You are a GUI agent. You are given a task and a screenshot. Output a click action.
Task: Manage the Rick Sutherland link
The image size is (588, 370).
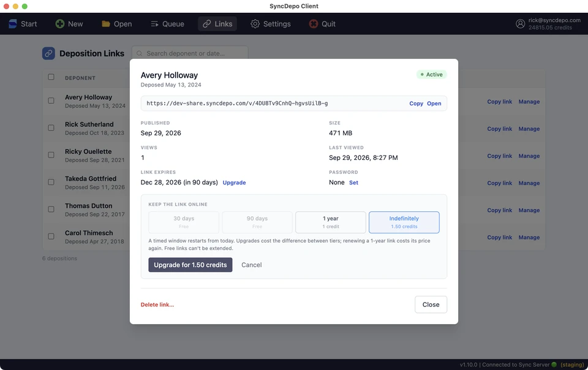point(529,129)
